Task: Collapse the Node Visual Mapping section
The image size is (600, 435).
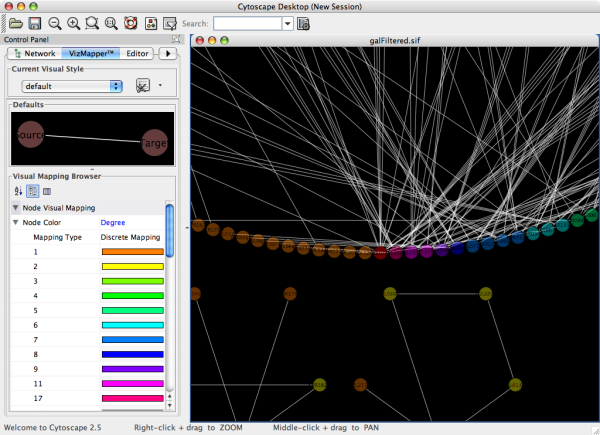Action: [x=15, y=207]
